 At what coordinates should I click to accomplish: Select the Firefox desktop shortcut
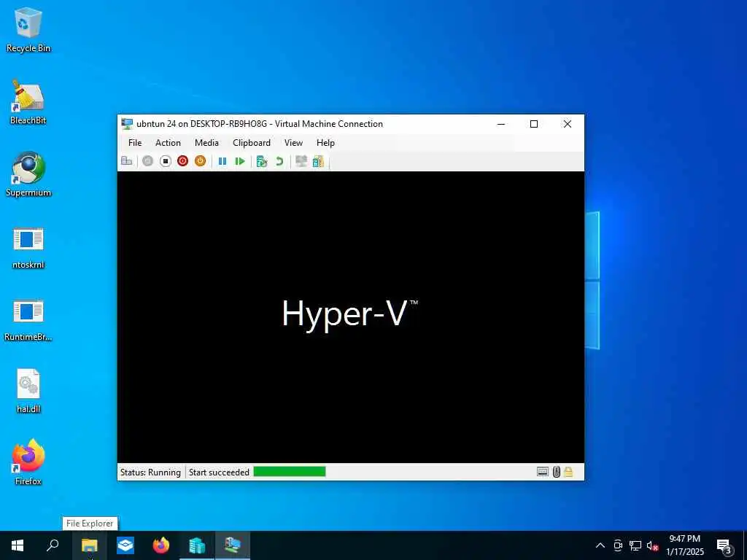point(28,462)
